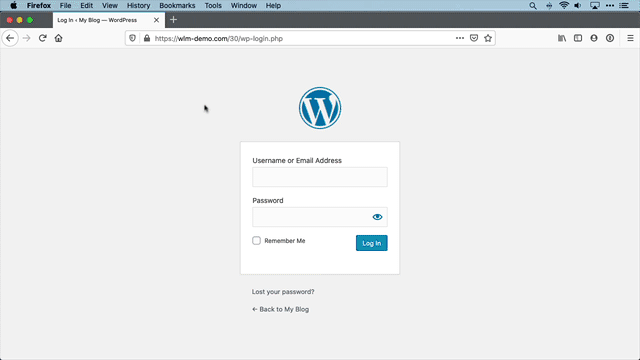Click the address bar URL text
This screenshot has height=360, width=640.
(219, 39)
